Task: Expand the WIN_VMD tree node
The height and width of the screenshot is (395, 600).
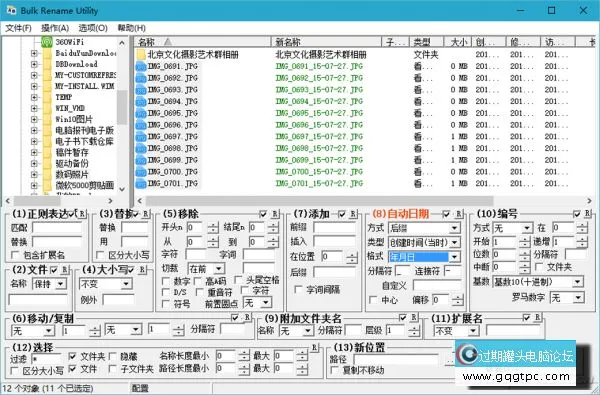Action: pos(34,108)
